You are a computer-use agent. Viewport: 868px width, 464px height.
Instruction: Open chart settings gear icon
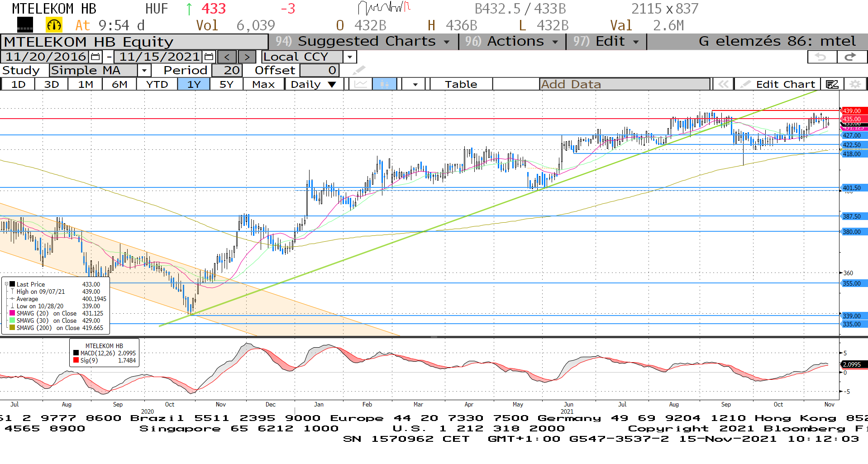(855, 84)
